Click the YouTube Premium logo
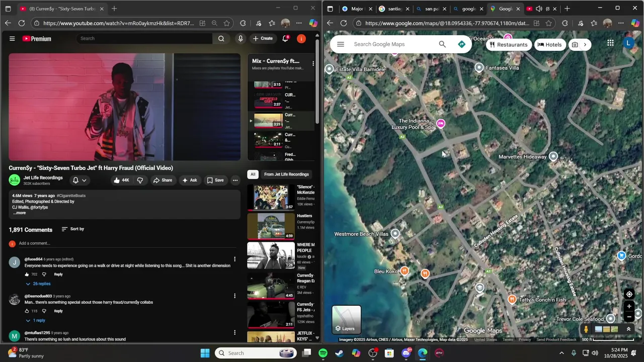 [x=37, y=39]
